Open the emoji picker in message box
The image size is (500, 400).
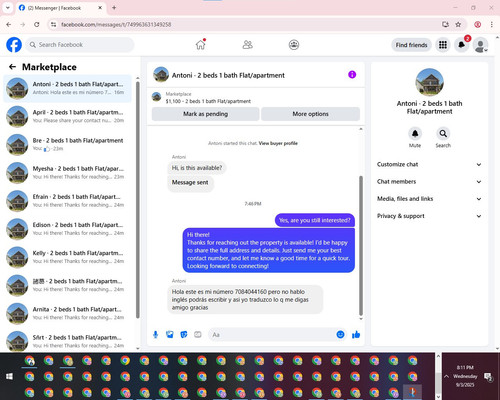click(340, 334)
